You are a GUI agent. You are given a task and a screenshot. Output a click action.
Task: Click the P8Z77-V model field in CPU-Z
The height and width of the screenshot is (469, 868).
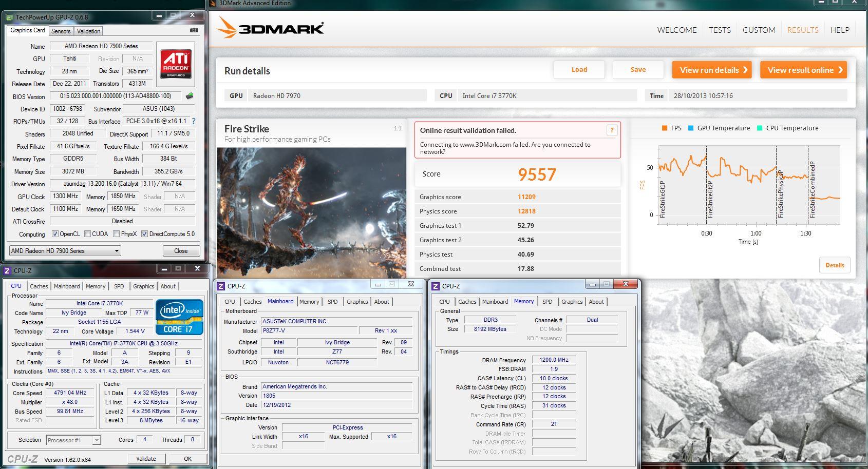point(309,330)
